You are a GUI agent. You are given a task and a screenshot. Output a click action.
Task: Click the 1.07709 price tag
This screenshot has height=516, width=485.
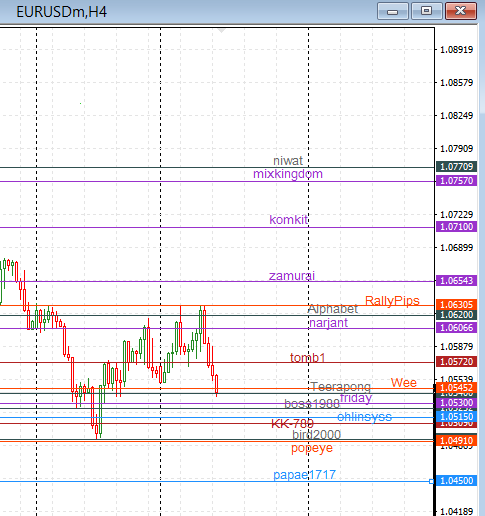(456, 167)
